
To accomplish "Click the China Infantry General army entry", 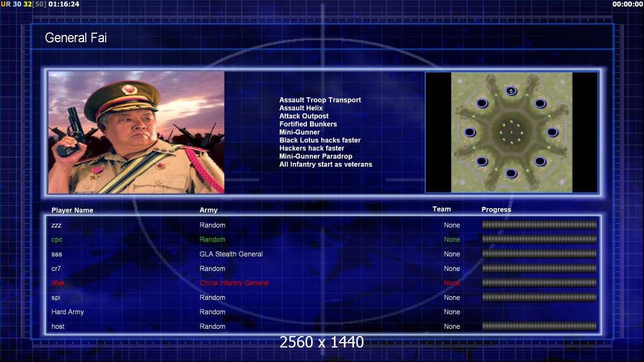I will pyautogui.click(x=234, y=283).
